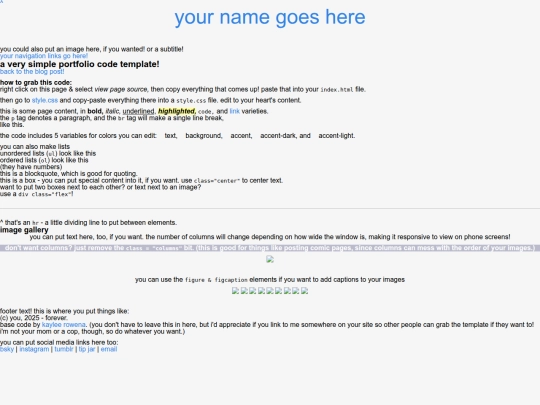The width and height of the screenshot is (540, 405).
Task: Open the bsky social link
Action: coord(7,349)
